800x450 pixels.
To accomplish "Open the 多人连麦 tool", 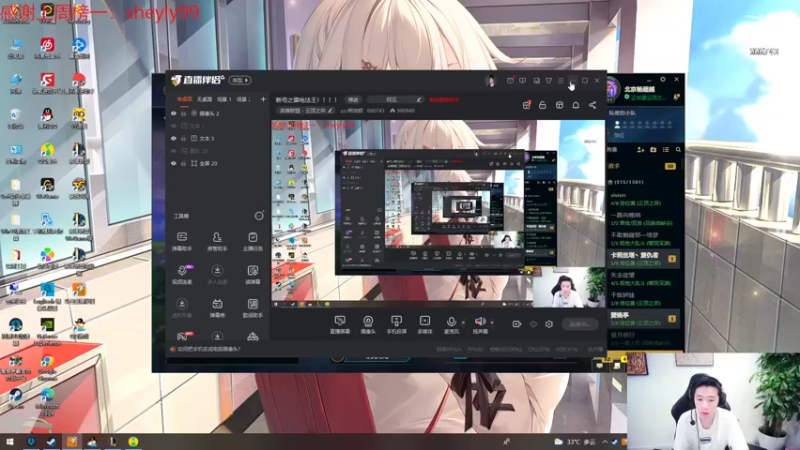I will [217, 274].
